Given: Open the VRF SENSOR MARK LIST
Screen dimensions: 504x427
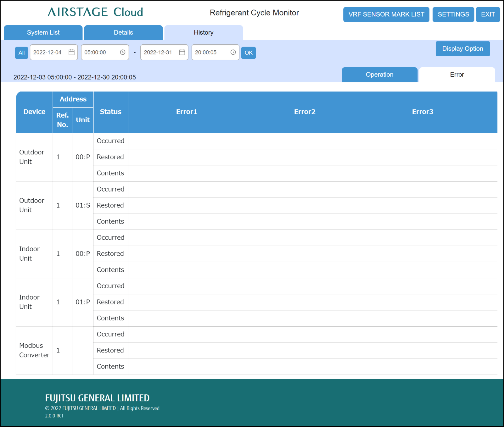Looking at the screenshot, I should pos(386,14).
